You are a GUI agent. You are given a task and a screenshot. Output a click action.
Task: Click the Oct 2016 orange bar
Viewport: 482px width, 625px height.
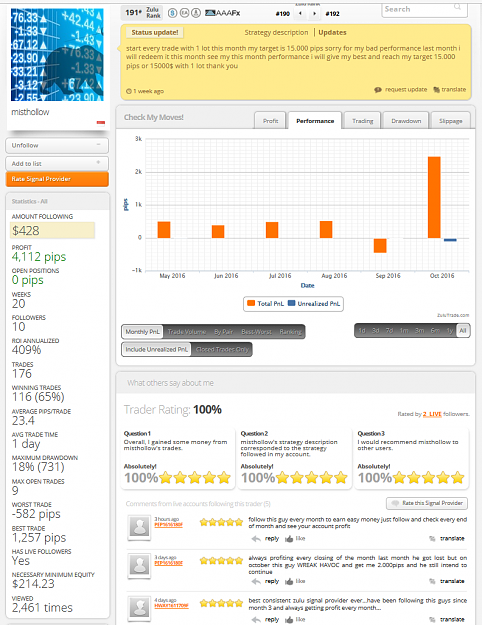(434, 197)
